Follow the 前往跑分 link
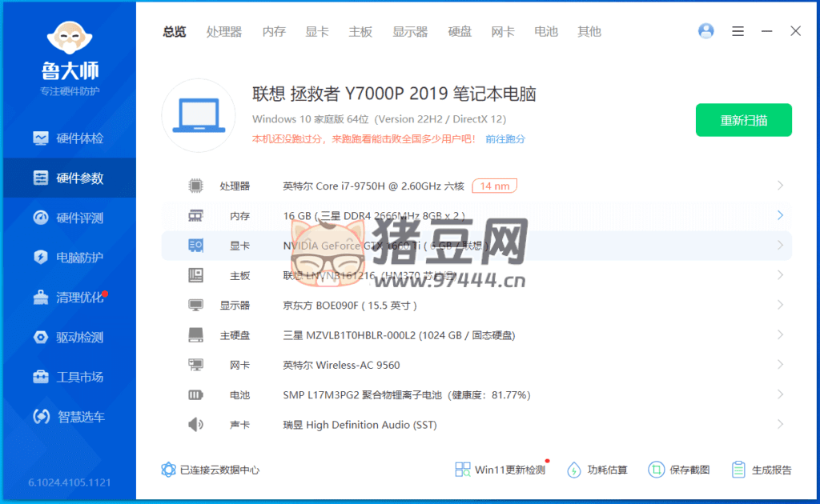This screenshot has width=820, height=504. 505,139
